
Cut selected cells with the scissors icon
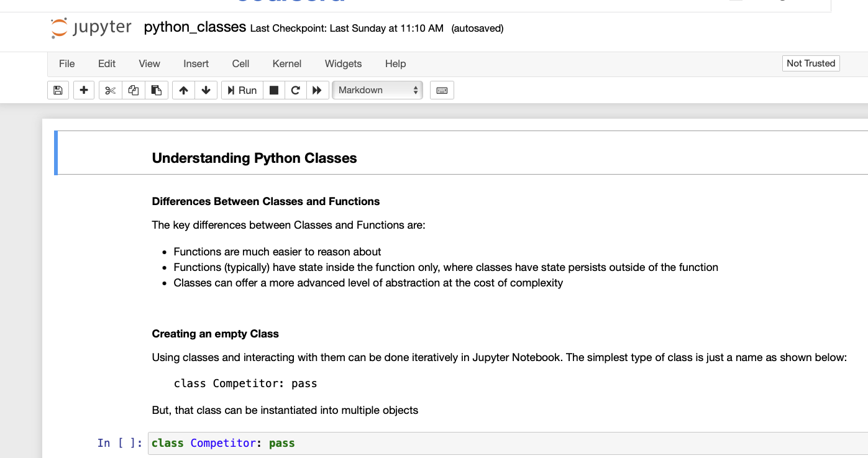pos(111,90)
